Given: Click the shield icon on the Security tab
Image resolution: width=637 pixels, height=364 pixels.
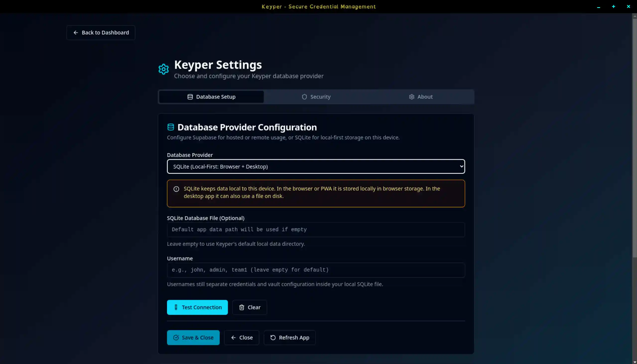Looking at the screenshot, I should 304,97.
